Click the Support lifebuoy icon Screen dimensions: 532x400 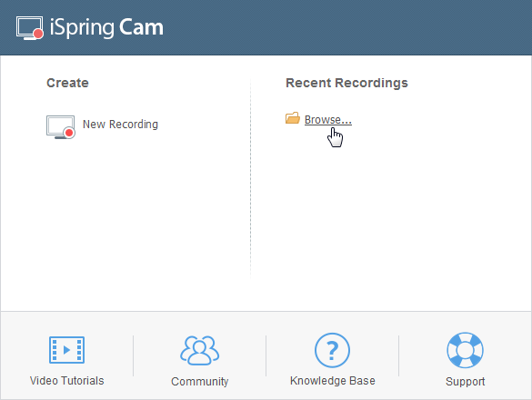pos(466,350)
